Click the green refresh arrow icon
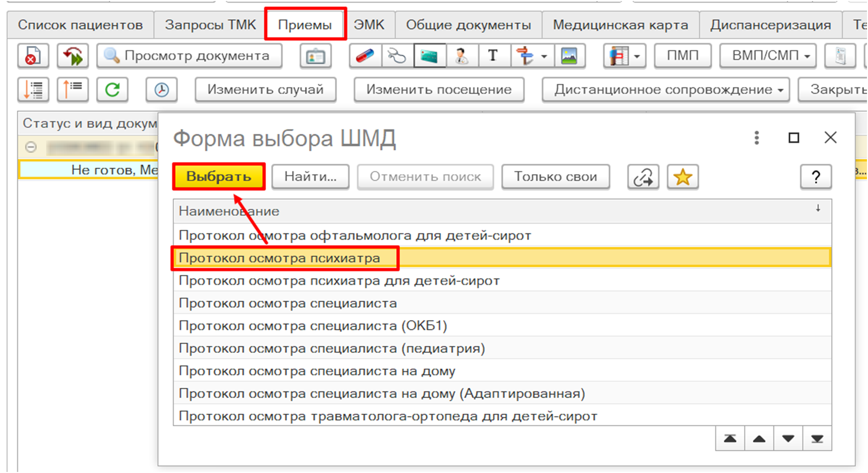 coord(112,89)
